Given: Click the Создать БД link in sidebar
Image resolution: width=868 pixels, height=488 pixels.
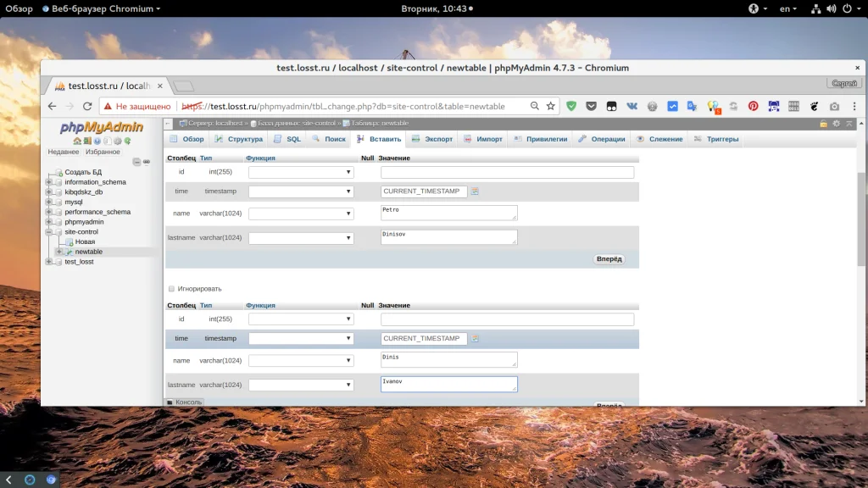Looking at the screenshot, I should tap(82, 172).
